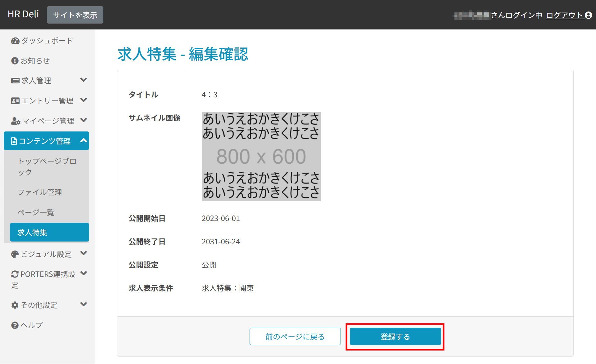Click the さんログイン中 status text
This screenshot has width=596, height=364.
tap(517, 15)
